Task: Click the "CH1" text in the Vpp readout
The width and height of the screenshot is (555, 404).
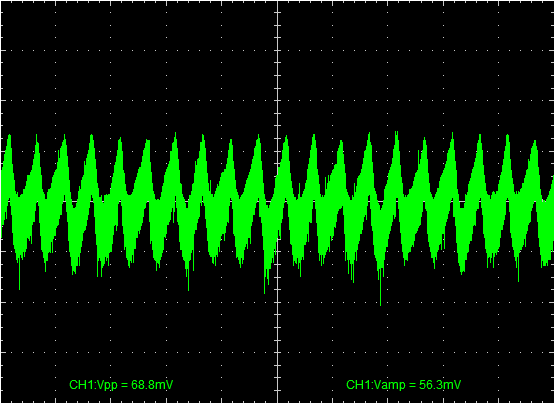Action: [78, 385]
